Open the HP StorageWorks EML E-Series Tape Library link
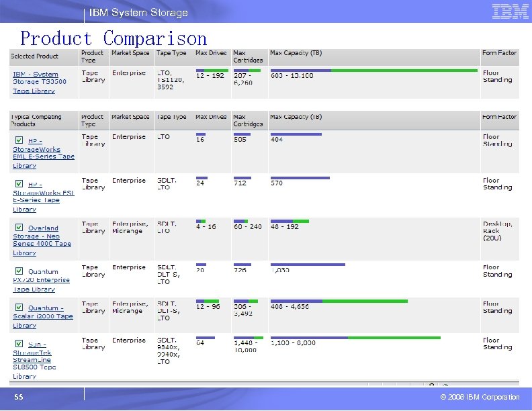 click(x=44, y=153)
